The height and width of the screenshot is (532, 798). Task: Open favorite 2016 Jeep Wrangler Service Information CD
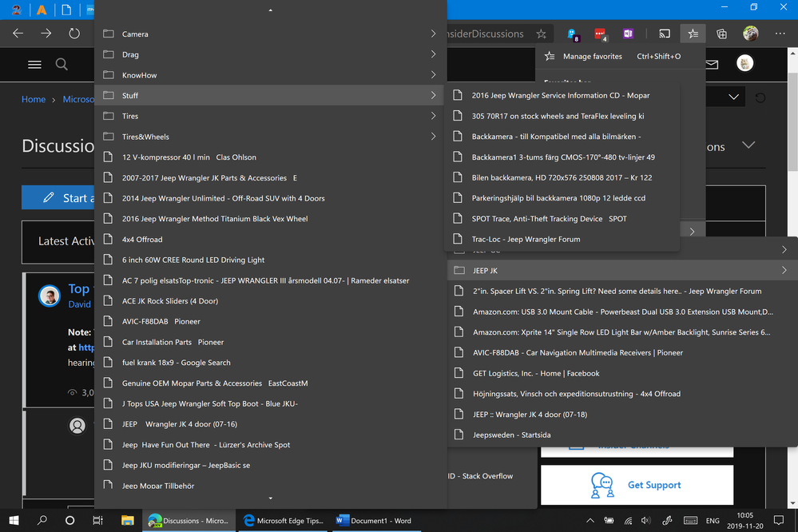[x=562, y=95]
